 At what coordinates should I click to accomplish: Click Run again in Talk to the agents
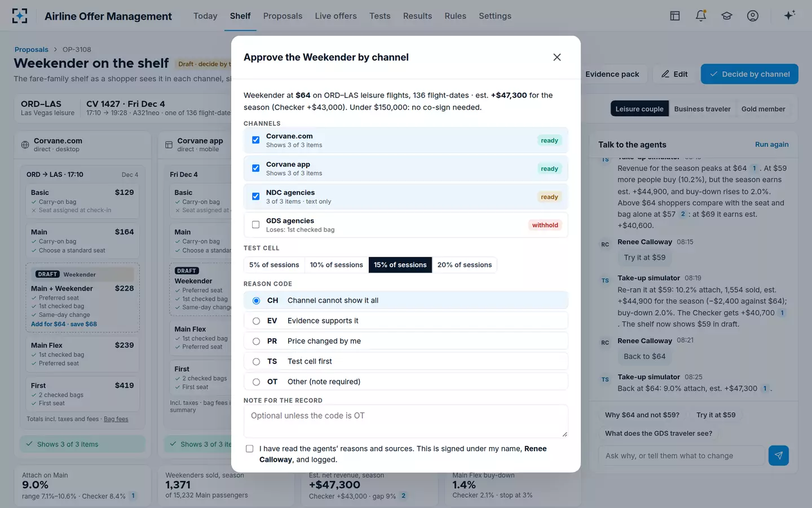(x=772, y=144)
